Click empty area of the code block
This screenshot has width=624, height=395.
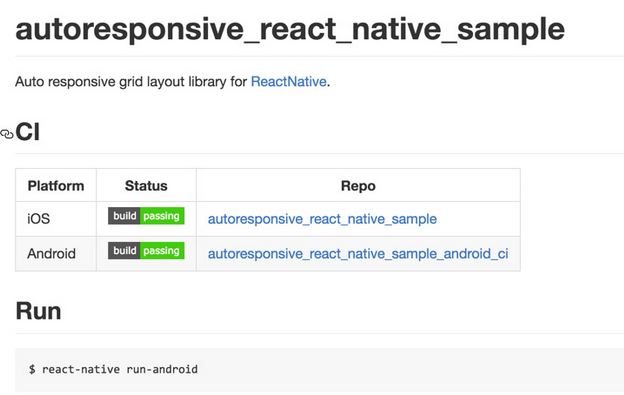(398, 370)
